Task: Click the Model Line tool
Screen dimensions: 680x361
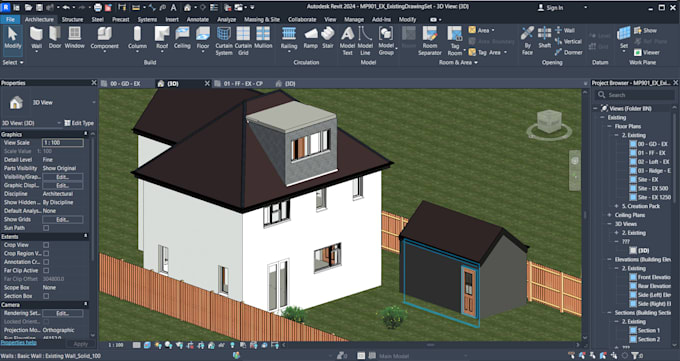Action: point(365,41)
